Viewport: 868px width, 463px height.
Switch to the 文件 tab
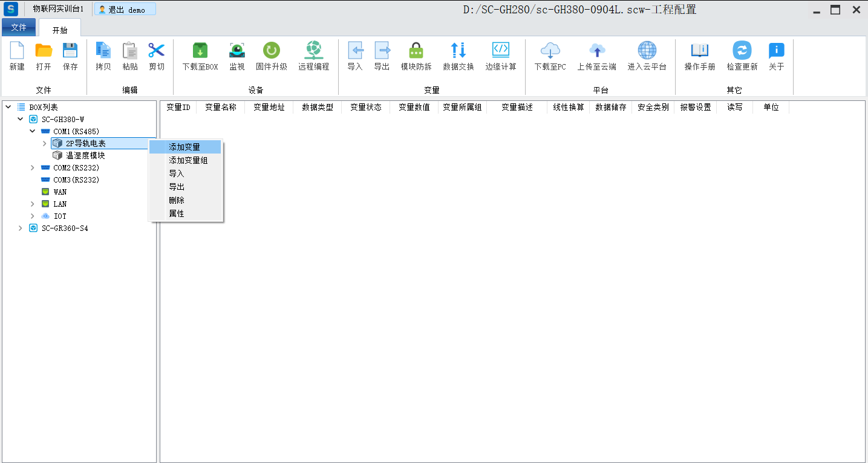[19, 27]
